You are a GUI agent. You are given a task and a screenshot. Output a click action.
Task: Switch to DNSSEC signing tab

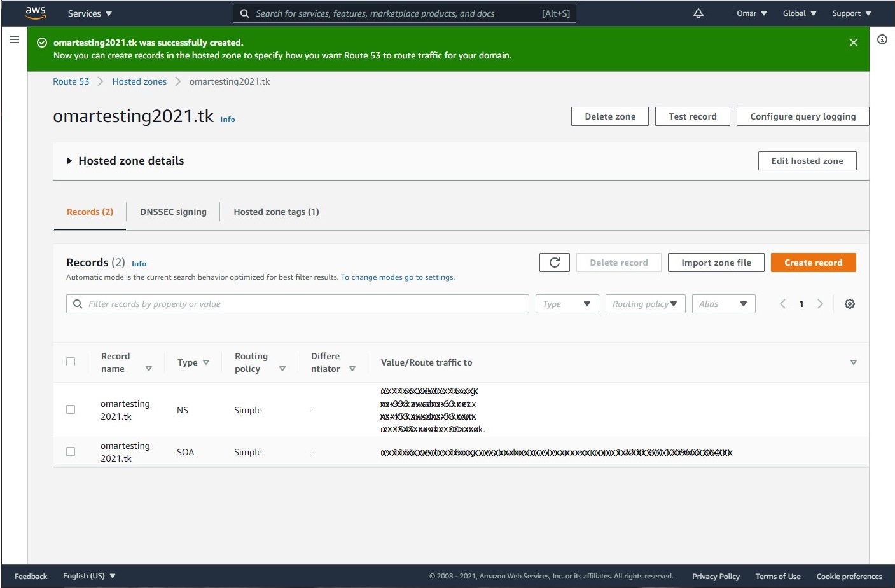coord(173,212)
